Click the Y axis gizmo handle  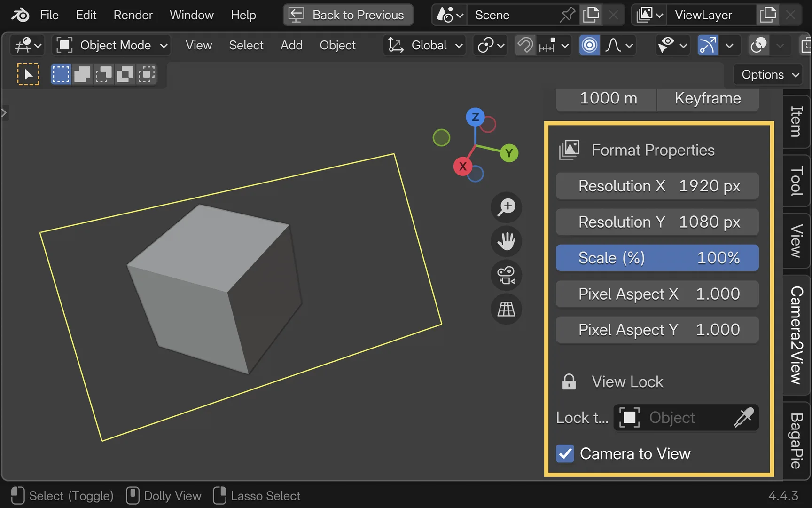tap(509, 153)
